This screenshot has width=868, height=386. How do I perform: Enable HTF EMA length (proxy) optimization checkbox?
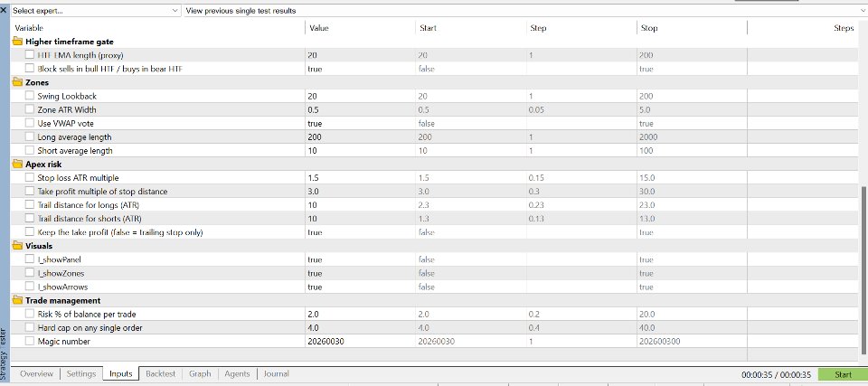coord(29,55)
